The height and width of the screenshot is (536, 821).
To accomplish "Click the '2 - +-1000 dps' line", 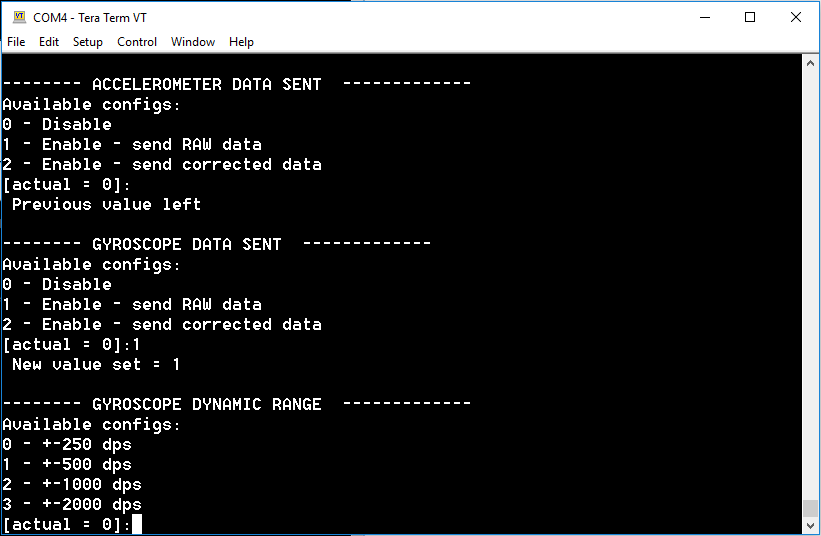I will [x=72, y=484].
